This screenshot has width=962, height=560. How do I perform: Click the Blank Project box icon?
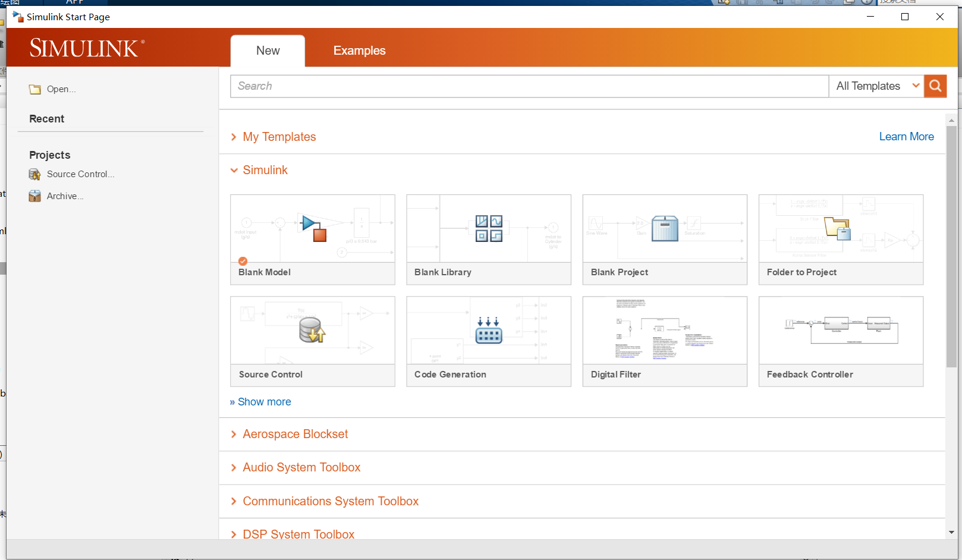click(x=665, y=228)
